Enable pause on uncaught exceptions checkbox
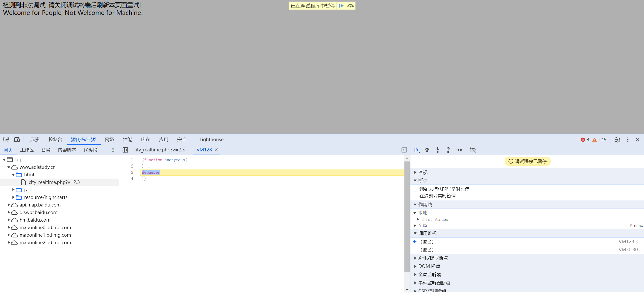Image resolution: width=644 pixels, height=292 pixels. click(x=415, y=189)
